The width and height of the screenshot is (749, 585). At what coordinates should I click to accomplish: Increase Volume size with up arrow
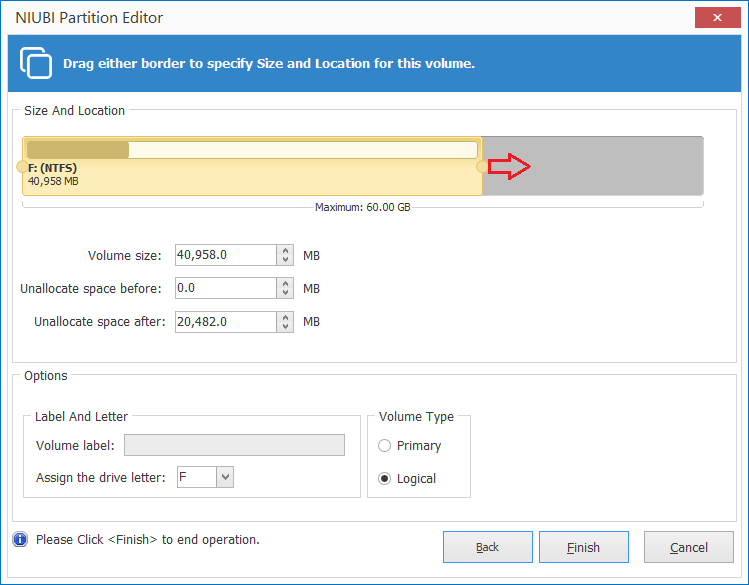[285, 250]
